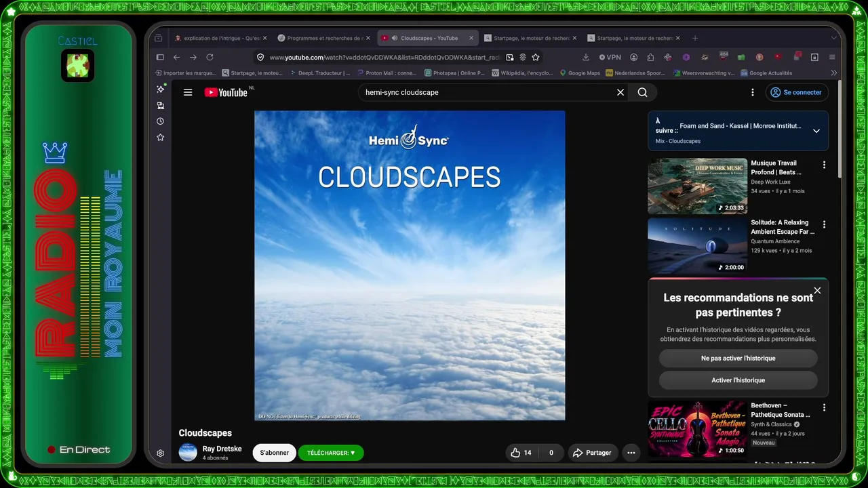This screenshot has height=488, width=868.
Task: Show more bookmarks with the chevron
Action: 833,73
